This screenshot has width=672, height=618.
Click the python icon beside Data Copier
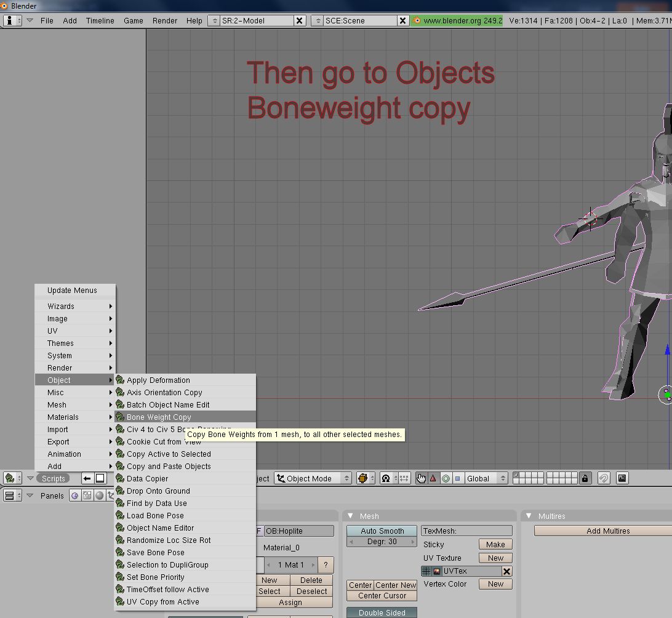tap(121, 479)
